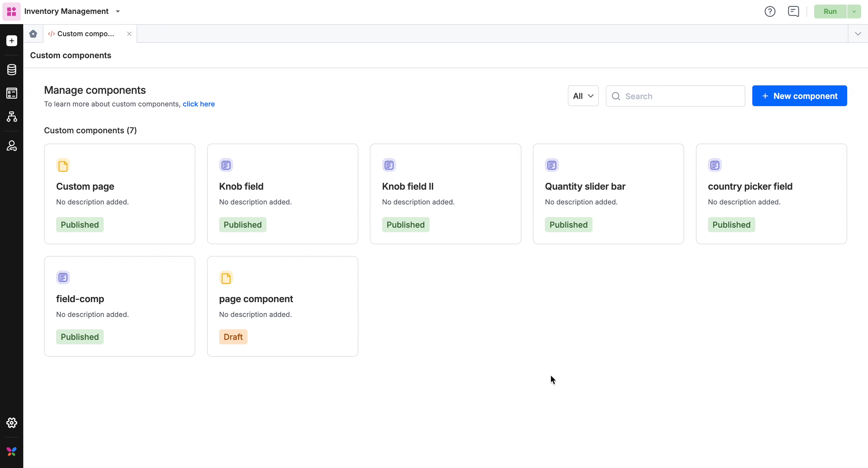Open the Quantity slider bar card title

tap(585, 186)
